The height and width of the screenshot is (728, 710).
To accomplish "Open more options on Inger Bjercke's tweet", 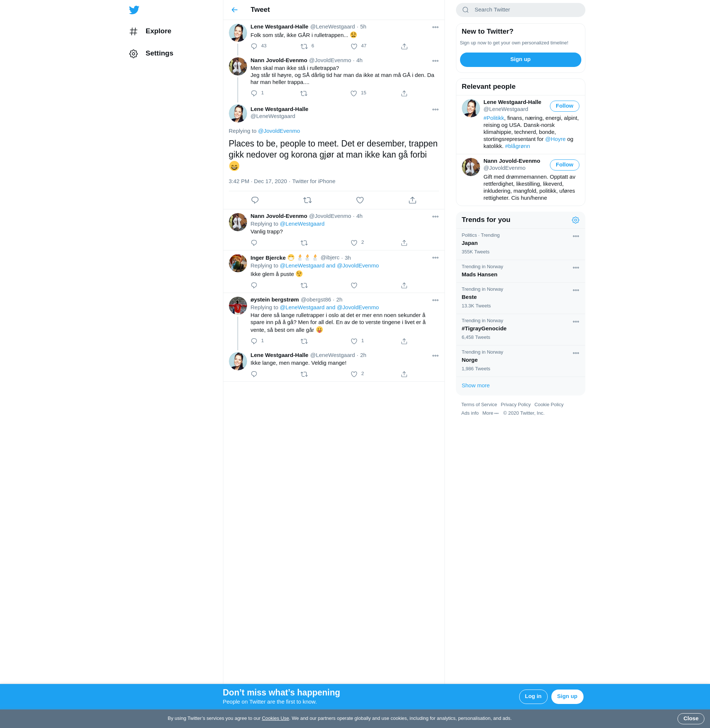I will click(435, 258).
